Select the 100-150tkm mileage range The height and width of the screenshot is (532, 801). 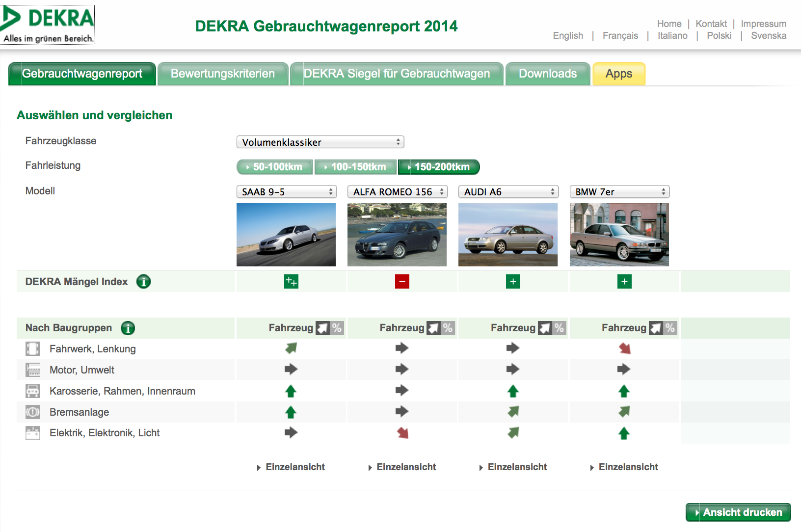pyautogui.click(x=355, y=167)
